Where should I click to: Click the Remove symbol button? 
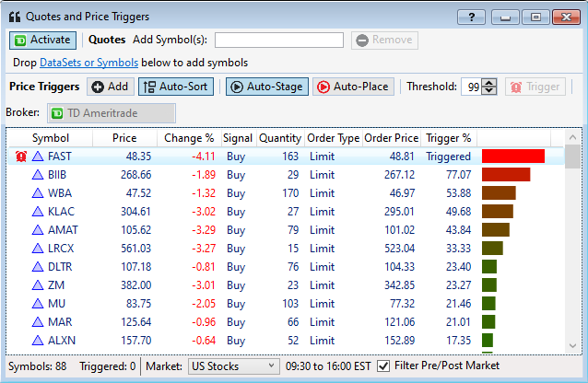click(x=384, y=41)
